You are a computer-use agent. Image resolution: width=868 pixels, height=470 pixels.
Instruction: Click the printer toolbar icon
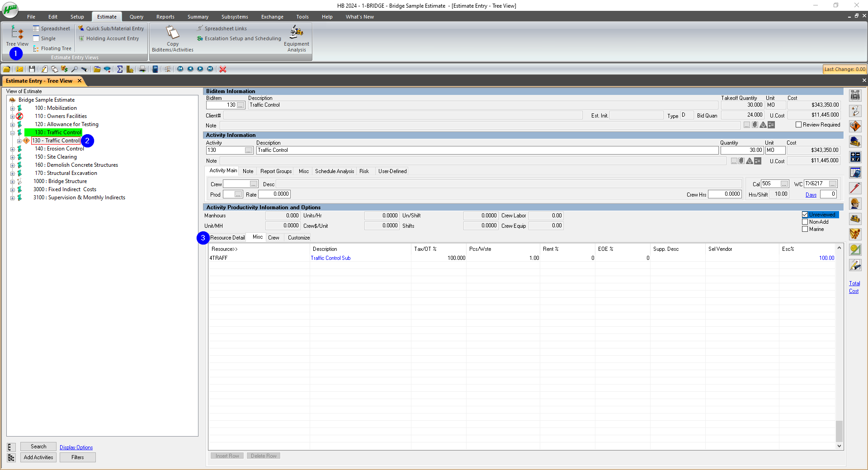point(142,69)
